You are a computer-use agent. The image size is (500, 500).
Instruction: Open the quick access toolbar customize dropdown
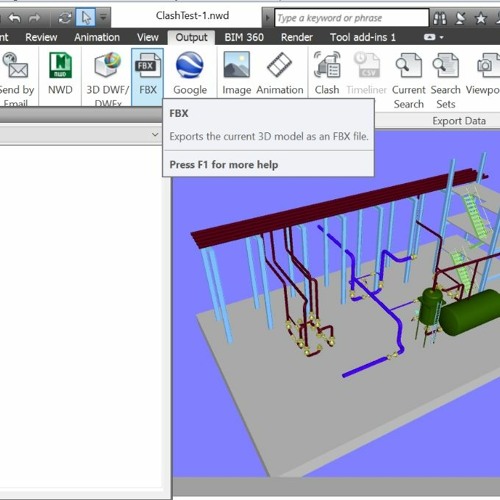(103, 17)
